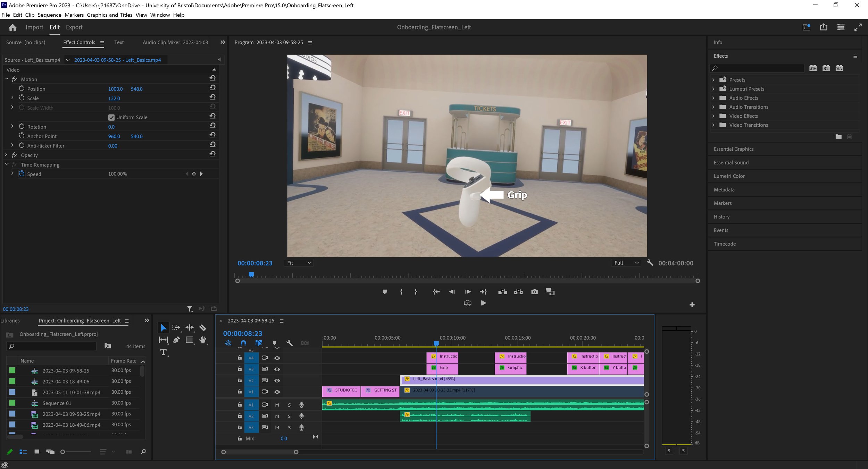868x469 pixels.
Task: Uncheck the Uniform Scale checkbox
Action: click(111, 117)
